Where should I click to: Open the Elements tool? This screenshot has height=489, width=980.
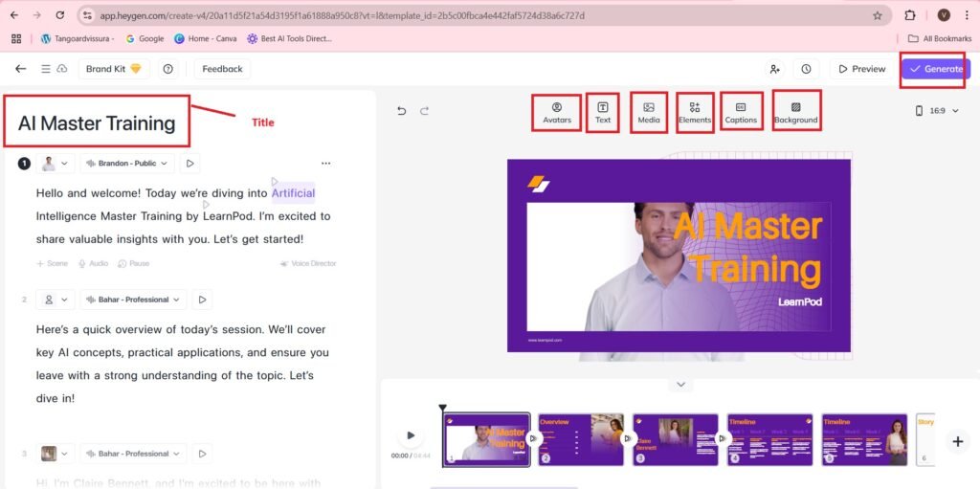pyautogui.click(x=695, y=113)
